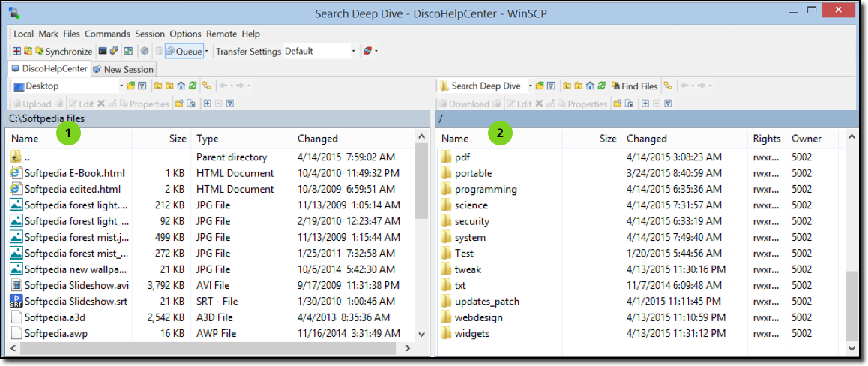This screenshot has width=868, height=366.
Task: Open the terminal console icon
Action: 103,51
